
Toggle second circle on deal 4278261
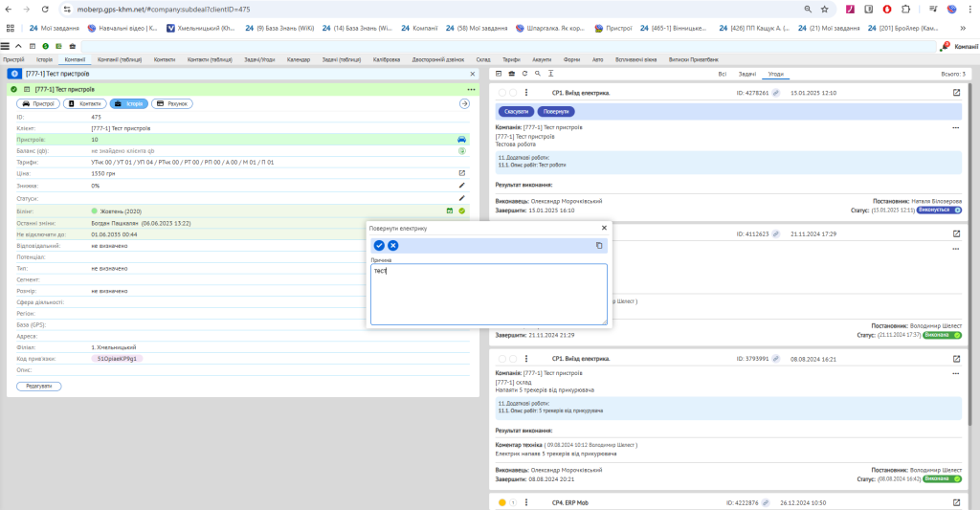pyautogui.click(x=513, y=93)
